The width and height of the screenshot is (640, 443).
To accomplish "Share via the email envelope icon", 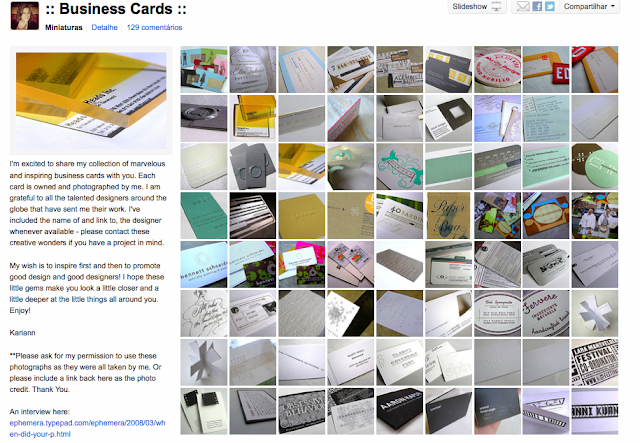I will tap(523, 7).
